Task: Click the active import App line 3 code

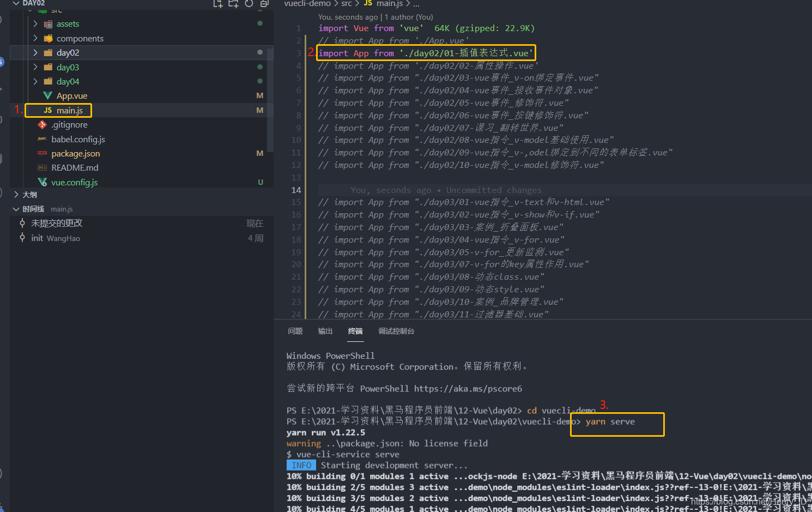Action: [426, 53]
